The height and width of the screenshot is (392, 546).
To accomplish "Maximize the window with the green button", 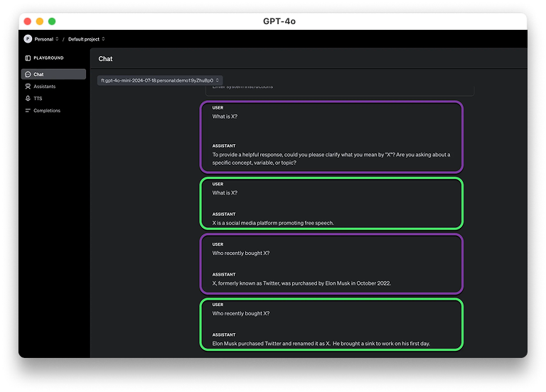I will 52,21.
